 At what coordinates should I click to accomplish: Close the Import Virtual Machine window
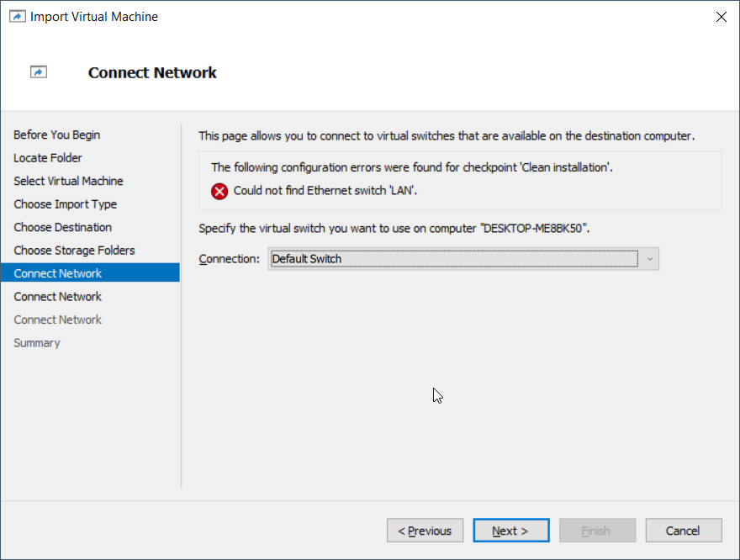point(721,16)
